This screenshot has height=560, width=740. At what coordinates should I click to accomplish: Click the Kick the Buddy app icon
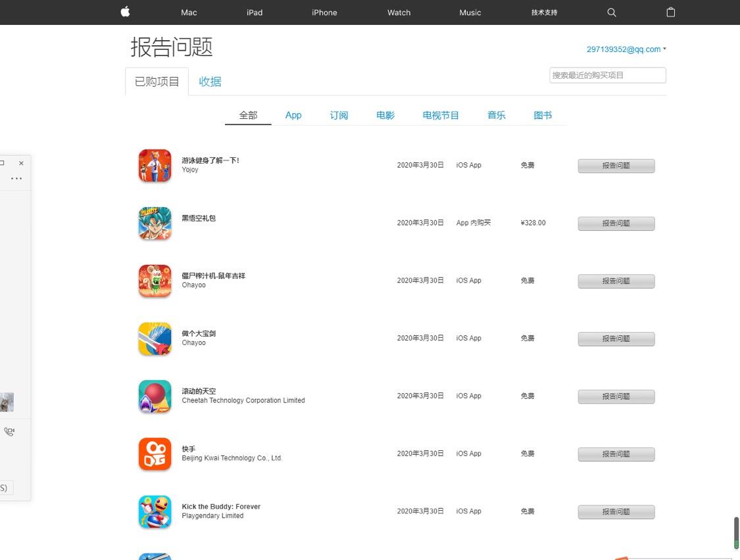tap(155, 511)
